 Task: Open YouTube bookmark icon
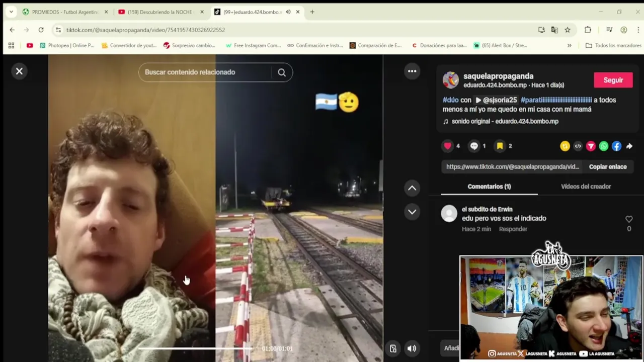[30, 45]
